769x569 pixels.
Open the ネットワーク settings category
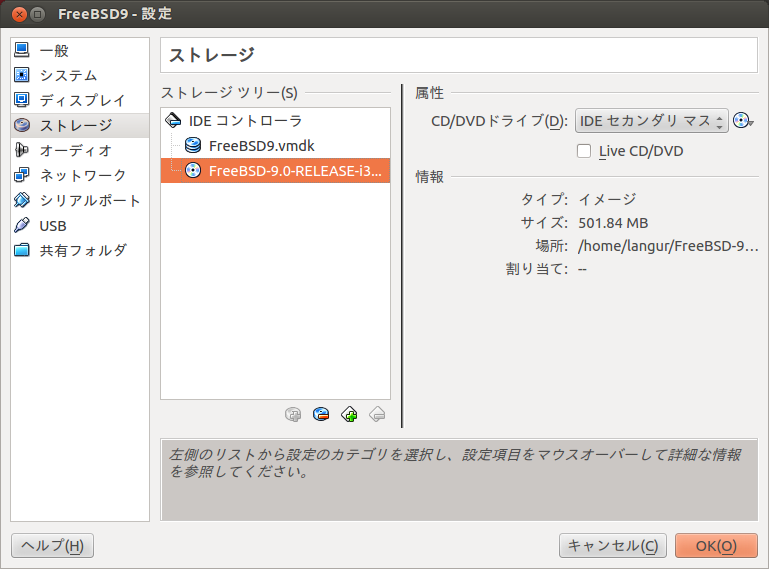[x=80, y=175]
